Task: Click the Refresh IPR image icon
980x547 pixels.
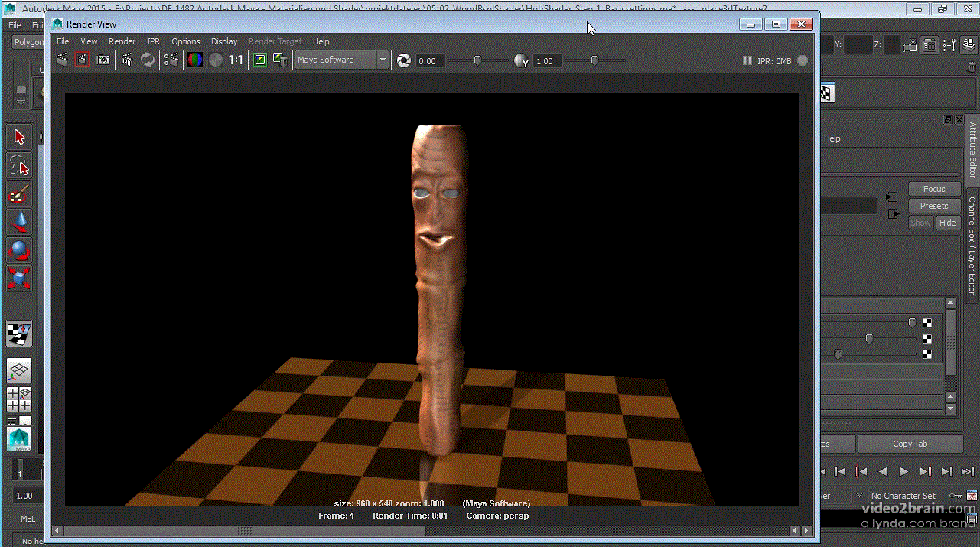Action: coord(148,60)
